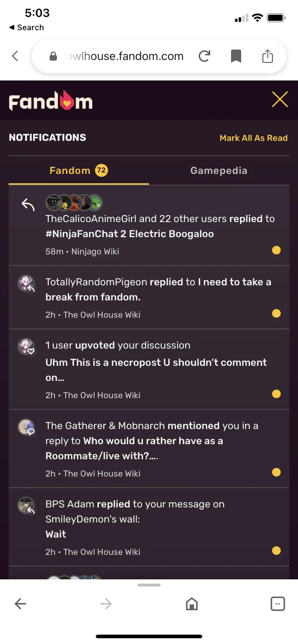Switch to the Gamepedia tab
Image resolution: width=298 pixels, height=644 pixels.
click(219, 171)
